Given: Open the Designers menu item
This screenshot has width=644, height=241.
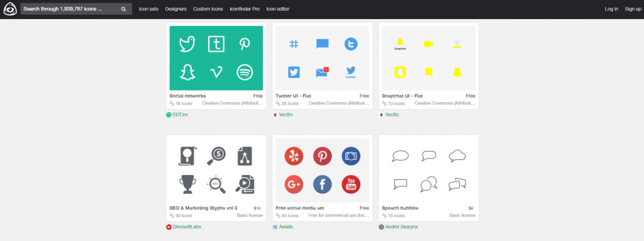Looking at the screenshot, I should coord(176,9).
